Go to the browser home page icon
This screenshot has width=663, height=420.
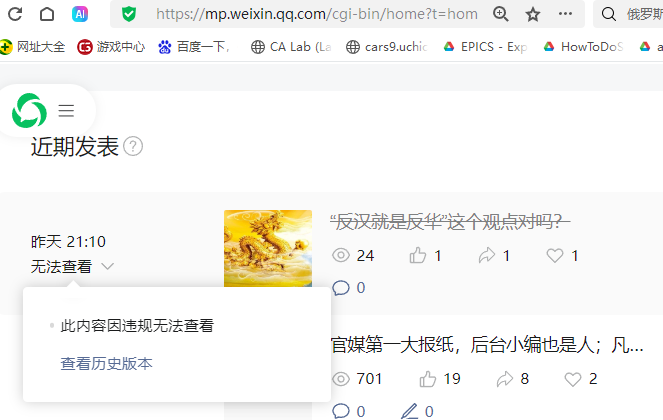point(47,14)
